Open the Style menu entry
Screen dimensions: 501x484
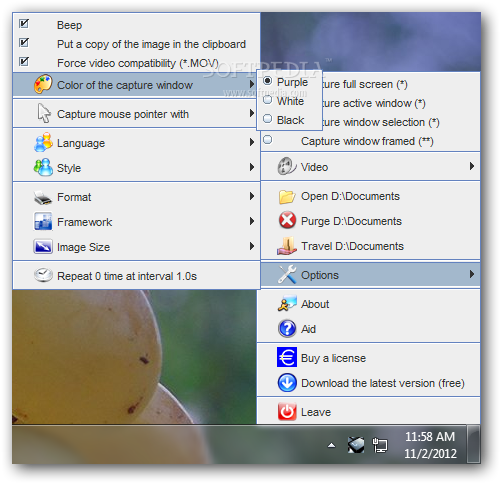[x=136, y=168]
